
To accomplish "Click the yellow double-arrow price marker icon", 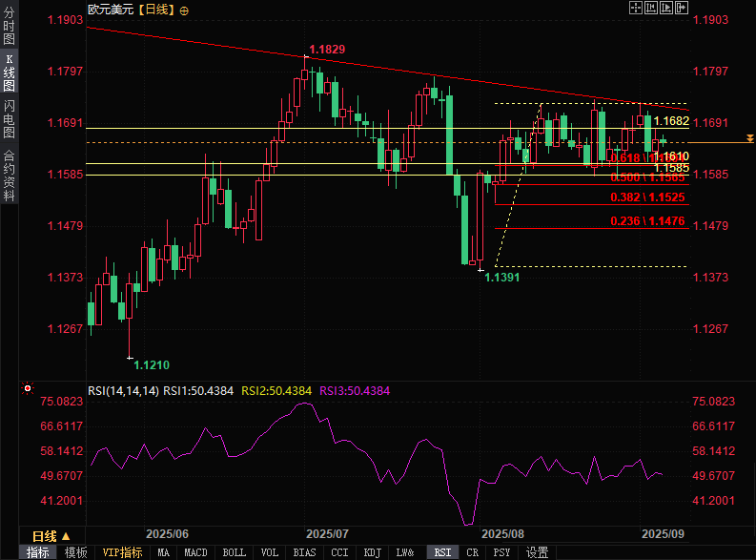I will click(749, 138).
